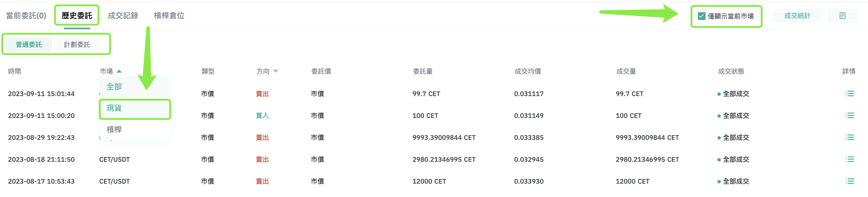
Task: Open details icon for 2023-08-17 order
Action: pos(849,181)
